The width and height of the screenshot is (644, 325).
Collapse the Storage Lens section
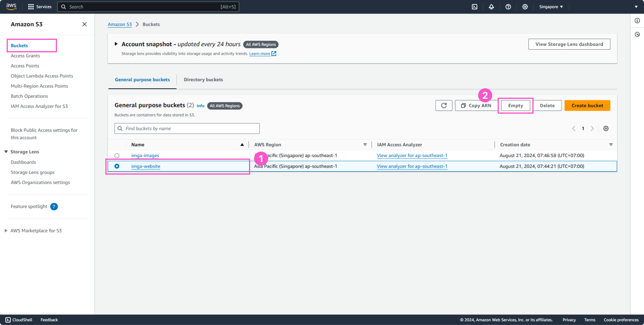[6, 152]
